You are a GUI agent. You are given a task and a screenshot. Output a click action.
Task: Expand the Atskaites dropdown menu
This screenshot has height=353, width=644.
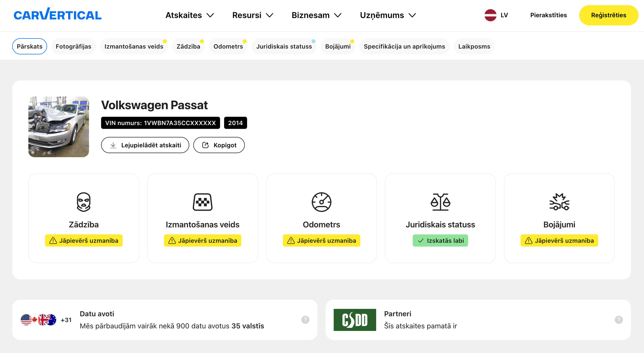(x=190, y=15)
